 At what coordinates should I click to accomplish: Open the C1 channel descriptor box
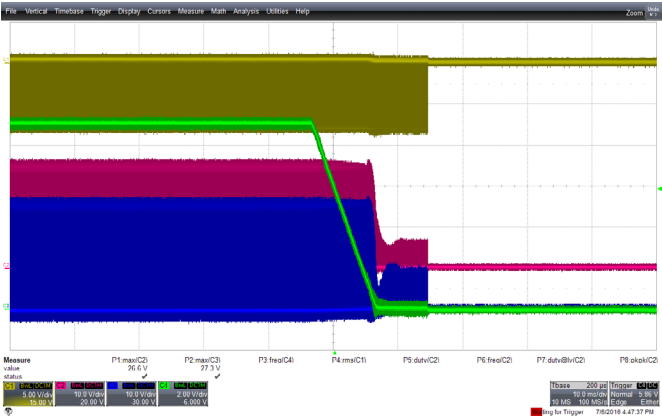[x=28, y=394]
